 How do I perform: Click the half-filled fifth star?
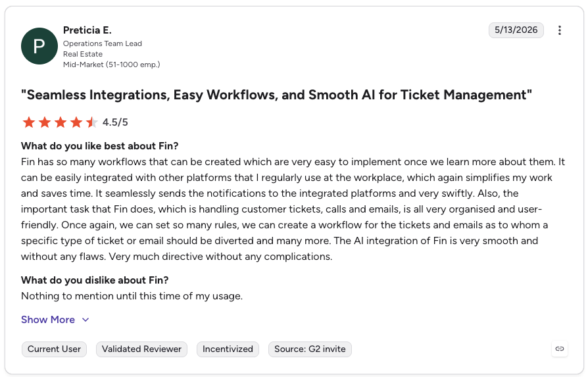(x=92, y=122)
